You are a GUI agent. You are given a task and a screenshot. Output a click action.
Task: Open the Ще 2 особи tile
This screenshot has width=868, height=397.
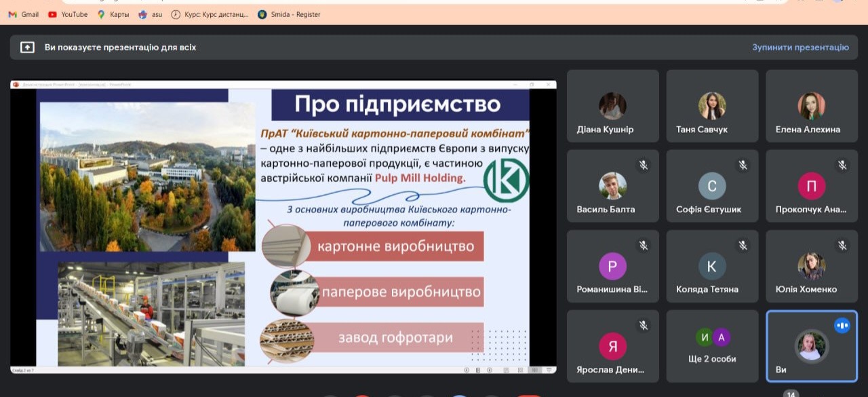point(712,346)
